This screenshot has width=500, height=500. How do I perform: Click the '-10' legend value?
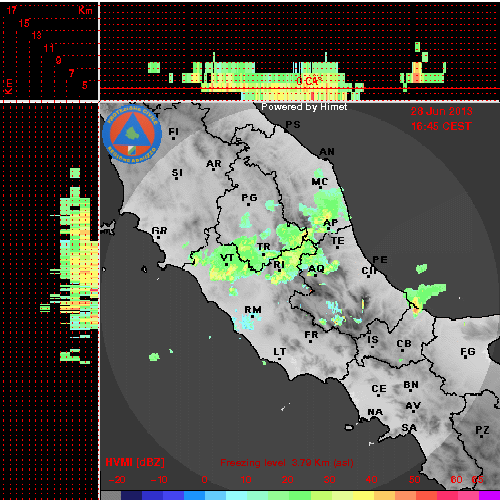pos(159,480)
